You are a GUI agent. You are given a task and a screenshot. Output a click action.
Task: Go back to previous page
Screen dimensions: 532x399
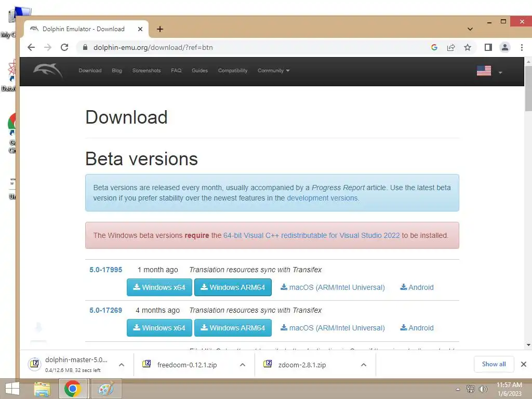[x=31, y=47]
